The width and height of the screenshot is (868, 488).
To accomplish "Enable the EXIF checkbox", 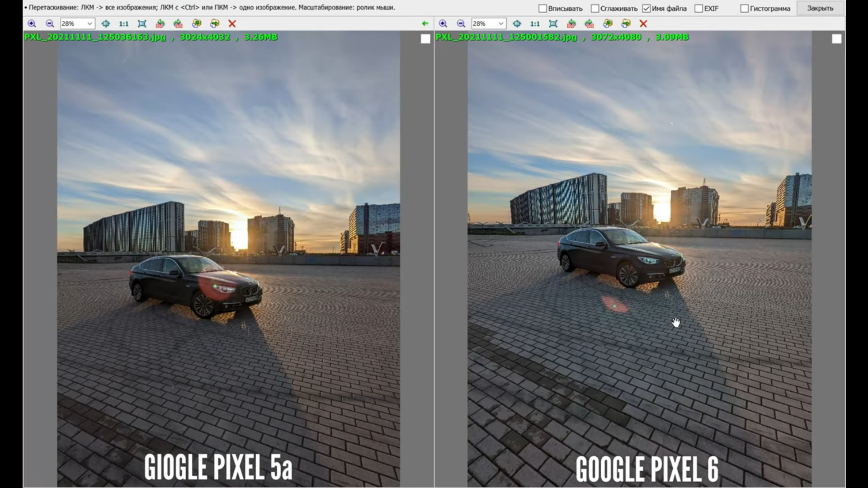I will click(698, 9).
